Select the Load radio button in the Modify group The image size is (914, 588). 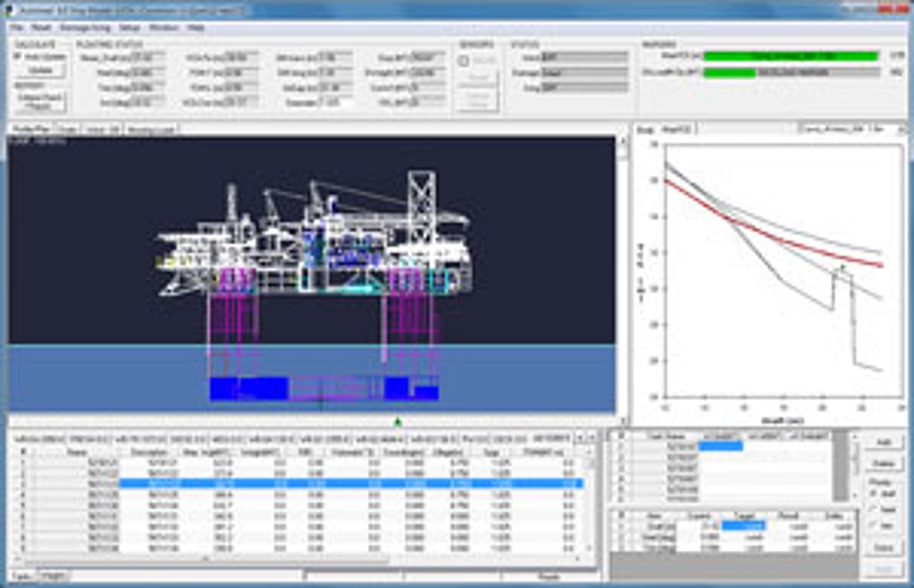pos(871,509)
